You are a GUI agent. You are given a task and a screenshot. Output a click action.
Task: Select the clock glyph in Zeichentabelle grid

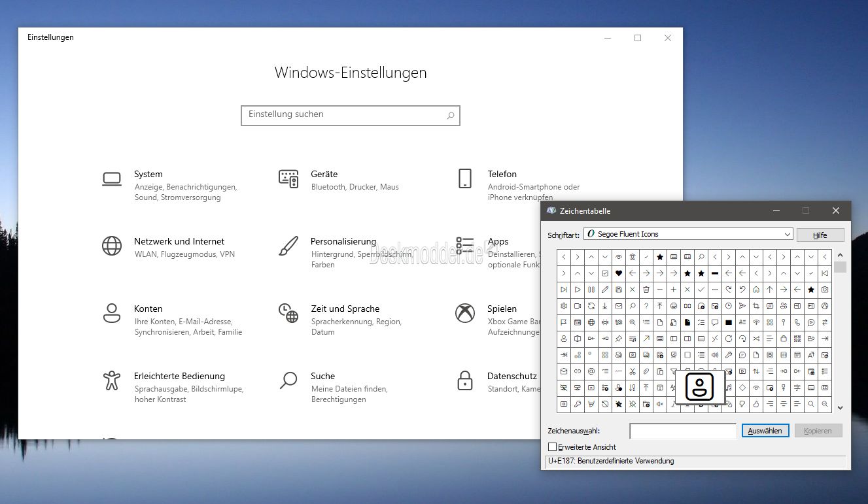point(729,306)
